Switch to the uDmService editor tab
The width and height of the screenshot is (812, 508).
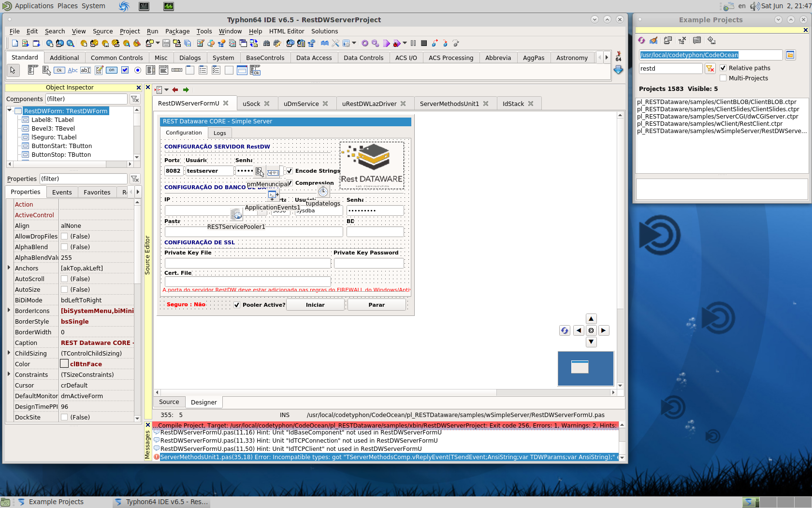tap(301, 104)
